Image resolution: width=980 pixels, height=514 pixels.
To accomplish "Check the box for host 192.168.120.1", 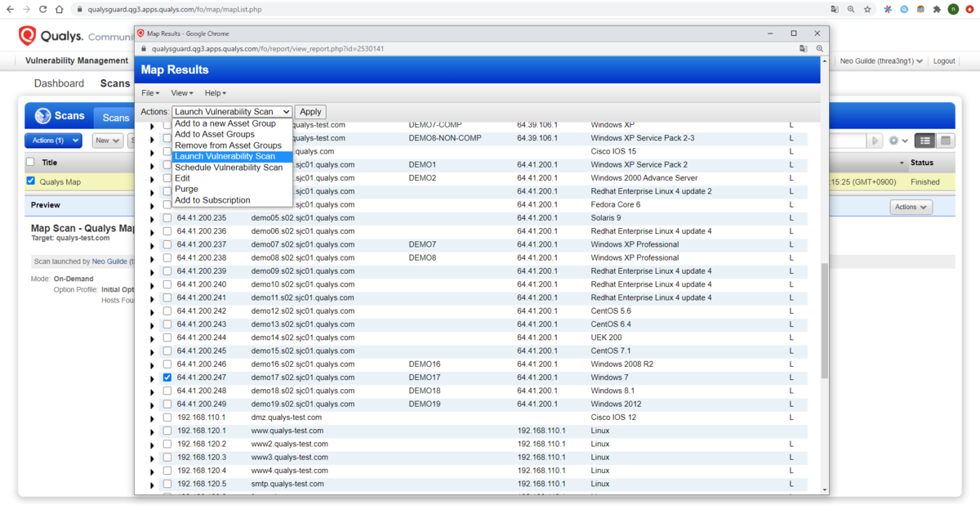I will point(167,431).
